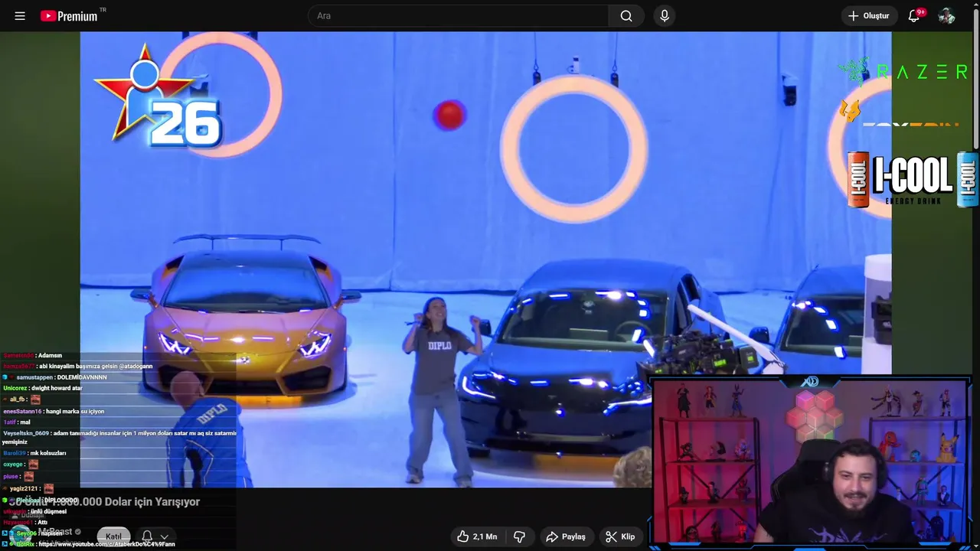Join the channel with Katıl button

(x=113, y=536)
